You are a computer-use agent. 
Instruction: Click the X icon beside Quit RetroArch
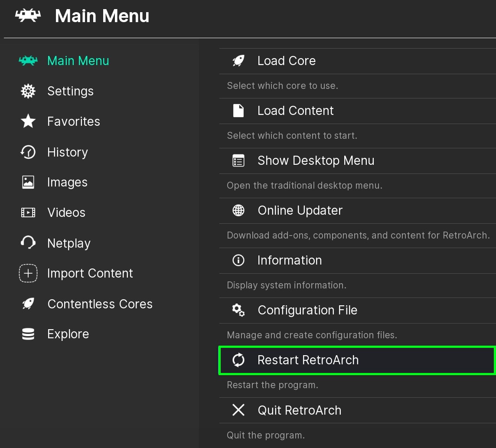(238, 410)
